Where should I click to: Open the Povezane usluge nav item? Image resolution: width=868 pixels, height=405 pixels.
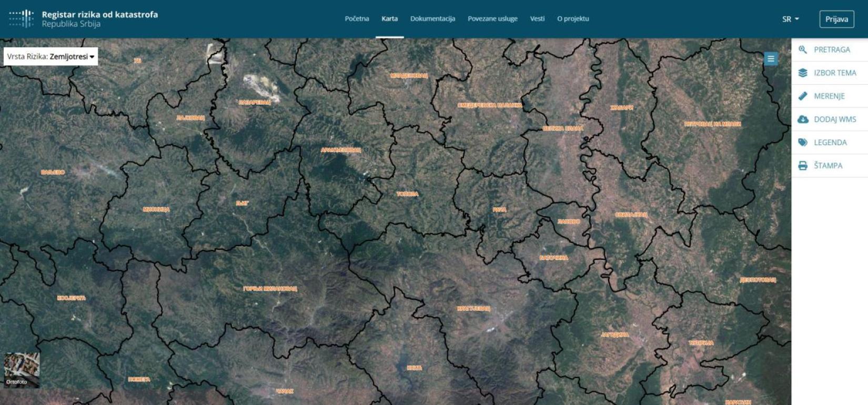pyautogui.click(x=492, y=18)
